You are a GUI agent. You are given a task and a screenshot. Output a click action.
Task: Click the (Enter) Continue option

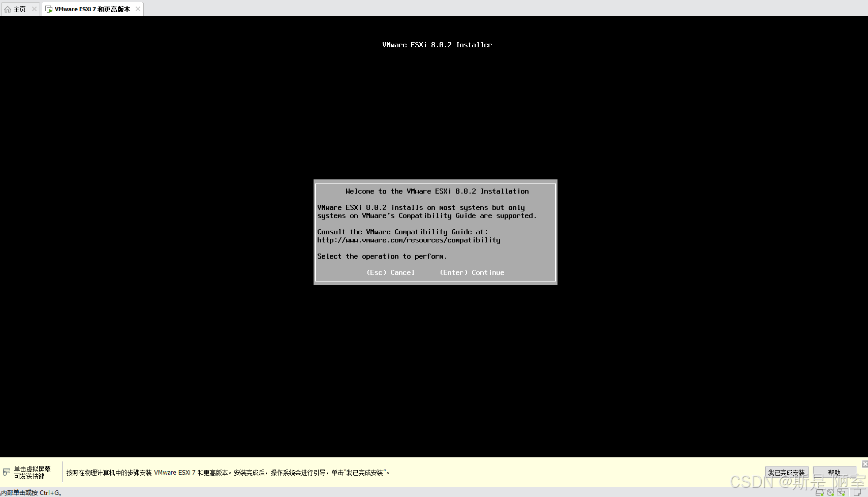pyautogui.click(x=472, y=273)
